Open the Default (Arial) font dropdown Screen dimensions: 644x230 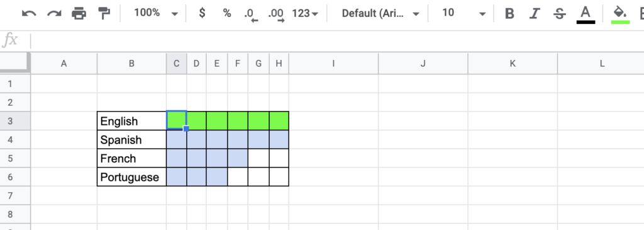tap(380, 13)
